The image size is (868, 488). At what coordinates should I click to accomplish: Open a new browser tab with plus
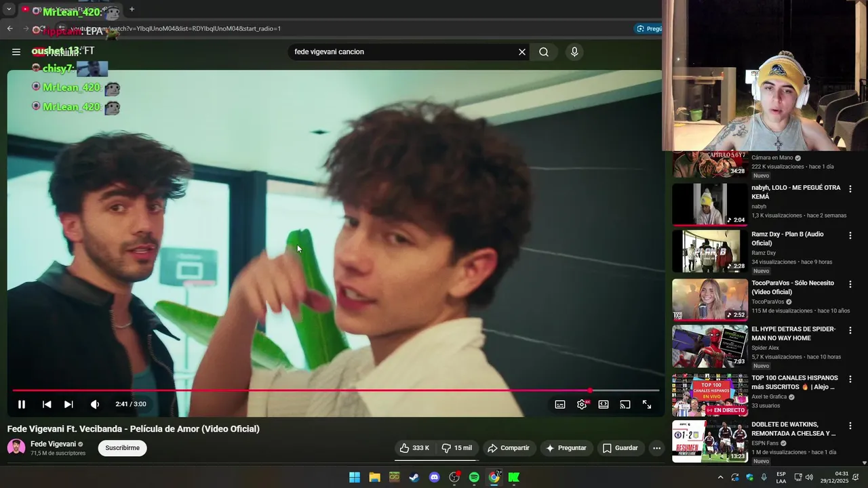pyautogui.click(x=132, y=9)
